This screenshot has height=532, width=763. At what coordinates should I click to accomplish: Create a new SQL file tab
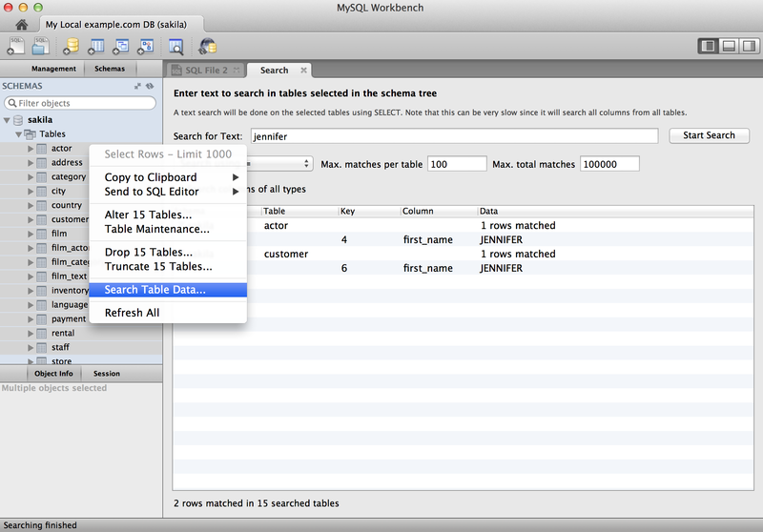17,45
